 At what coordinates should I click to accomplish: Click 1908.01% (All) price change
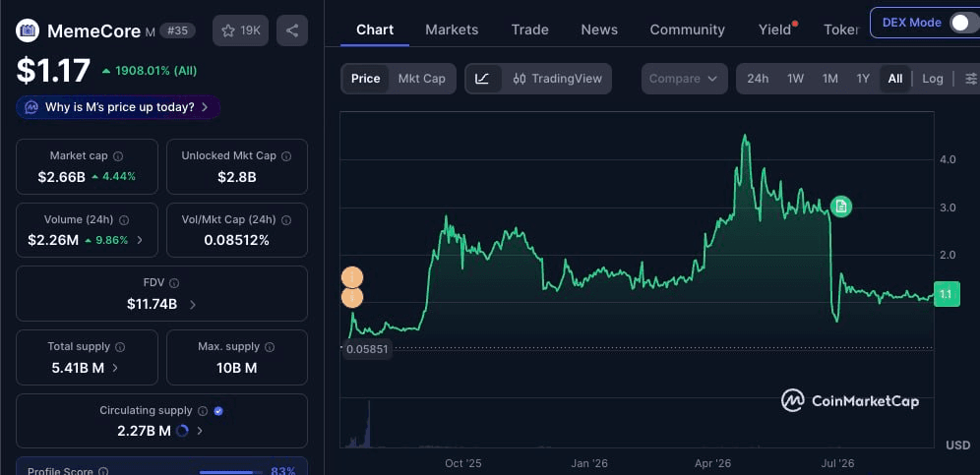149,71
